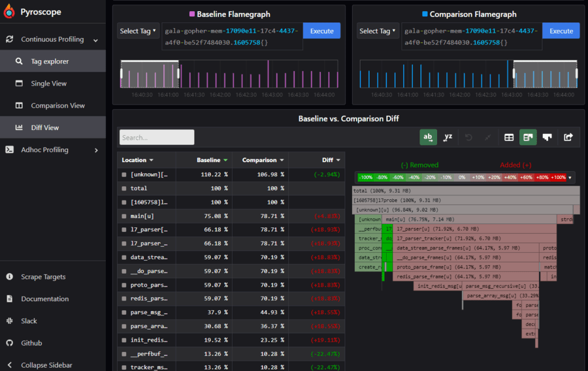Execute the Comparison flamegraph query
Viewport: 588px width, 371px height.
561,31
